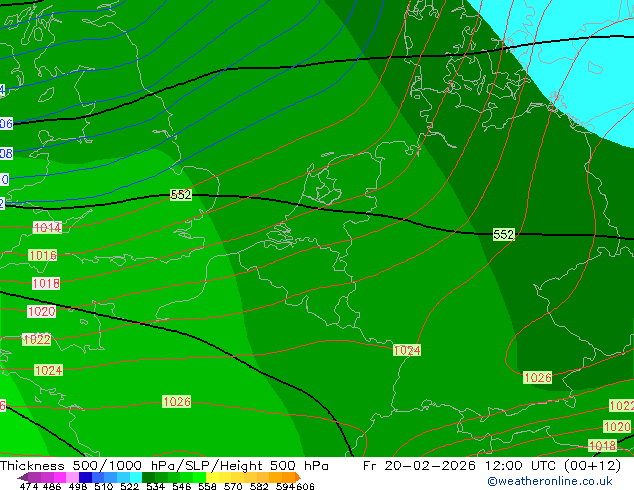Viewport: 634px width, 490px height.
Task: Click the 1018 isobar label at bottom right
Action: point(602,446)
